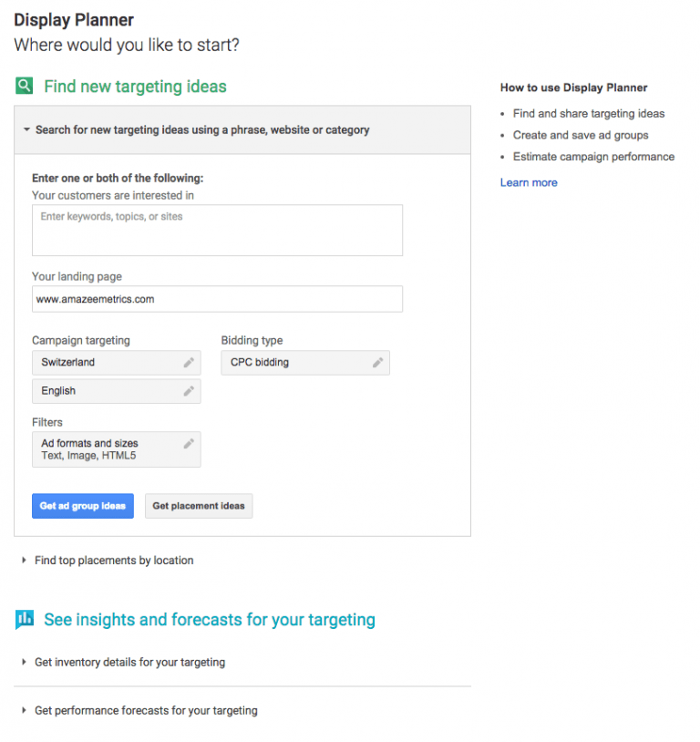Collapse the search for new targeting ideas section
Image resolution: width=700 pixels, height=742 pixels.
click(x=27, y=129)
